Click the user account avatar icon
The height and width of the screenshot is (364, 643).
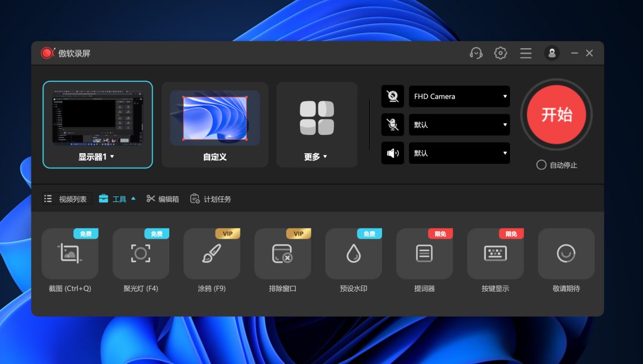pyautogui.click(x=552, y=53)
